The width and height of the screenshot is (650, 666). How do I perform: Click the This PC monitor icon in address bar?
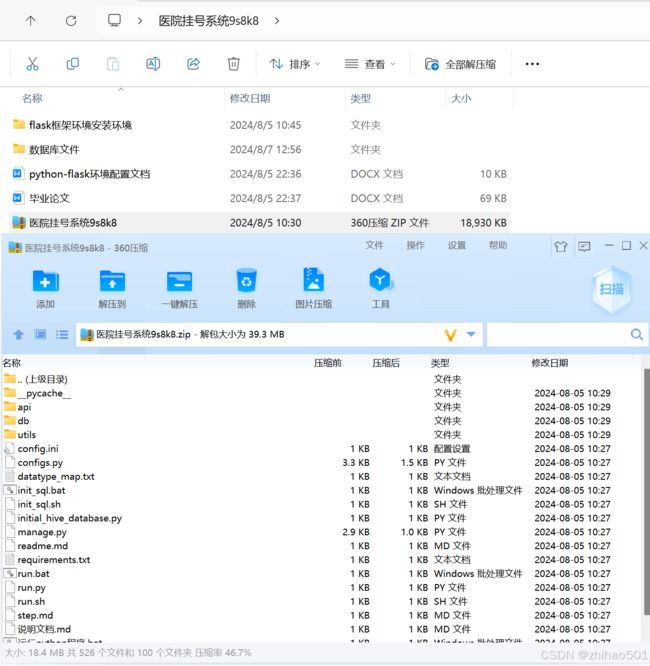tap(114, 20)
